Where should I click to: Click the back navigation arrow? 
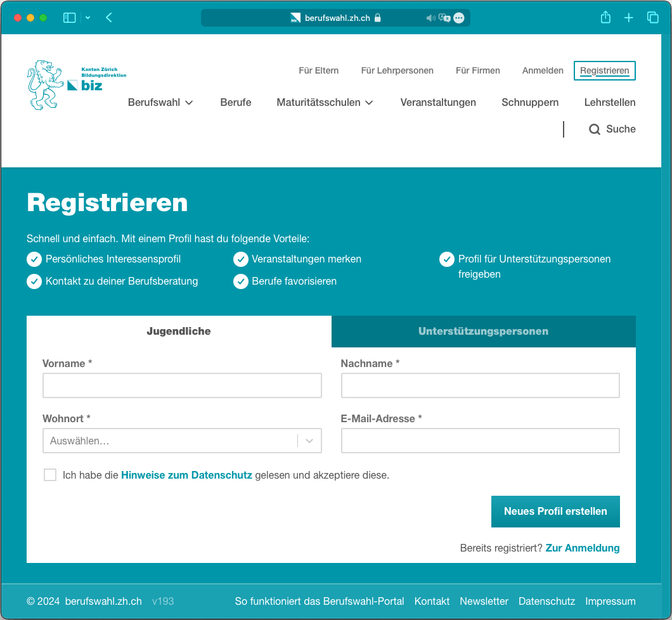(108, 18)
